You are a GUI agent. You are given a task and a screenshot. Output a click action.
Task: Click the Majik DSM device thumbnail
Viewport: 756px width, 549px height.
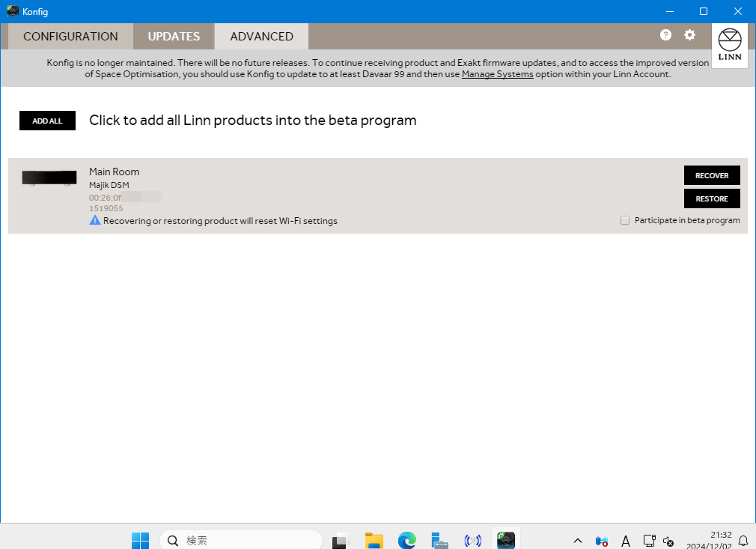pos(49,178)
